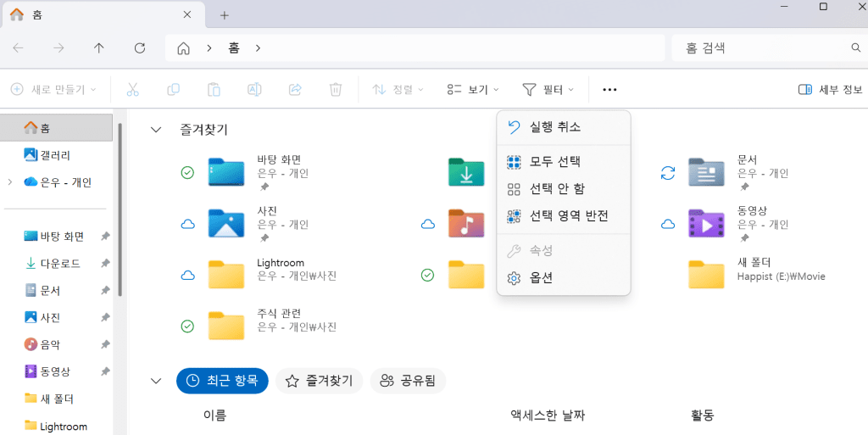This screenshot has width=868, height=435.
Task: Open the 보기 view dropdown
Action: coord(472,89)
